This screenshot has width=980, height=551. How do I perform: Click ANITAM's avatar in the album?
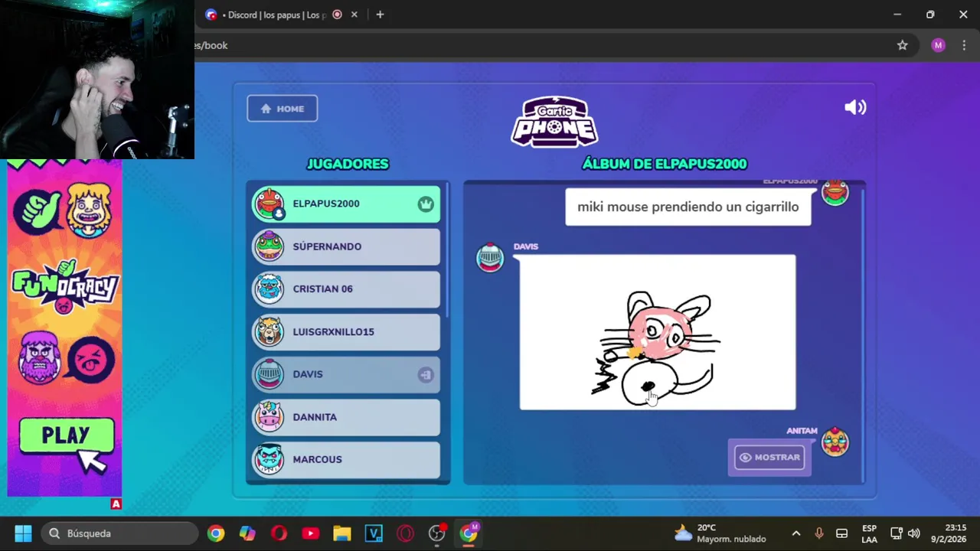835,442
